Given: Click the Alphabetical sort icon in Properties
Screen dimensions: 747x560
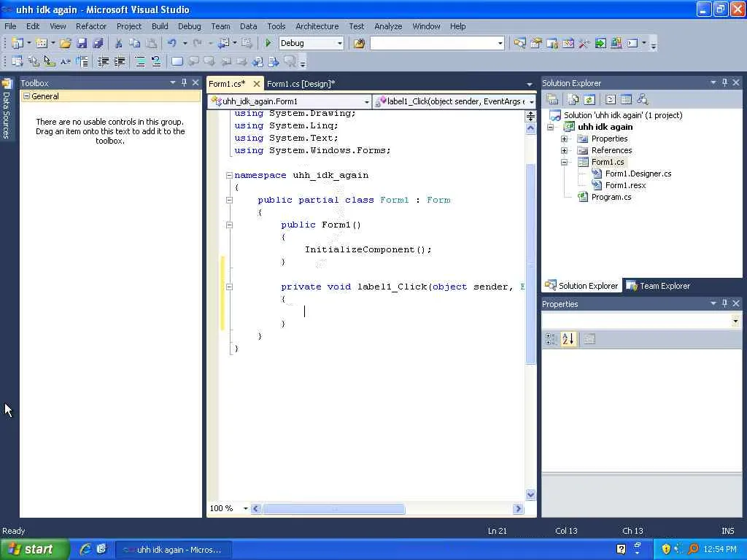Looking at the screenshot, I should coord(568,339).
